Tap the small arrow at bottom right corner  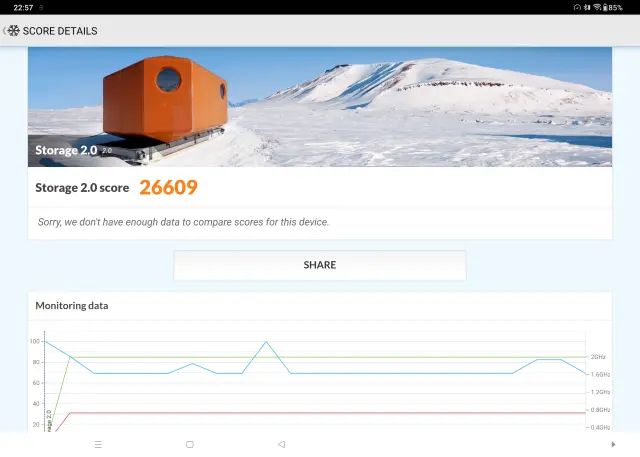click(613, 444)
